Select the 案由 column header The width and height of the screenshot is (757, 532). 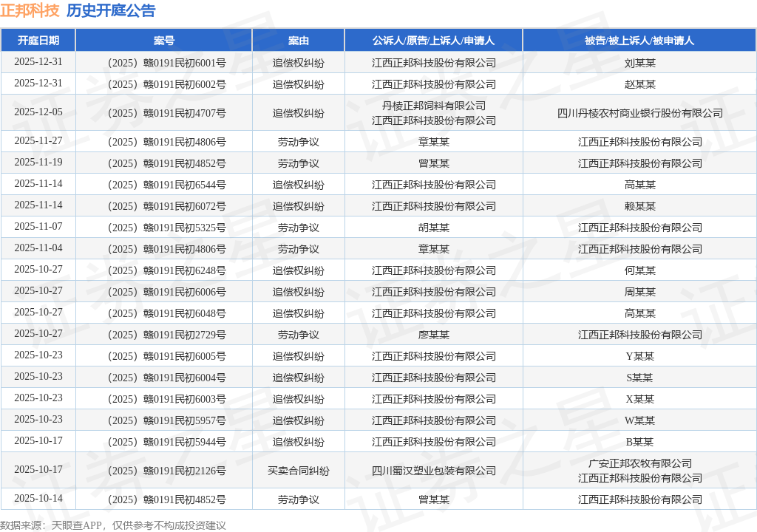[x=298, y=41]
